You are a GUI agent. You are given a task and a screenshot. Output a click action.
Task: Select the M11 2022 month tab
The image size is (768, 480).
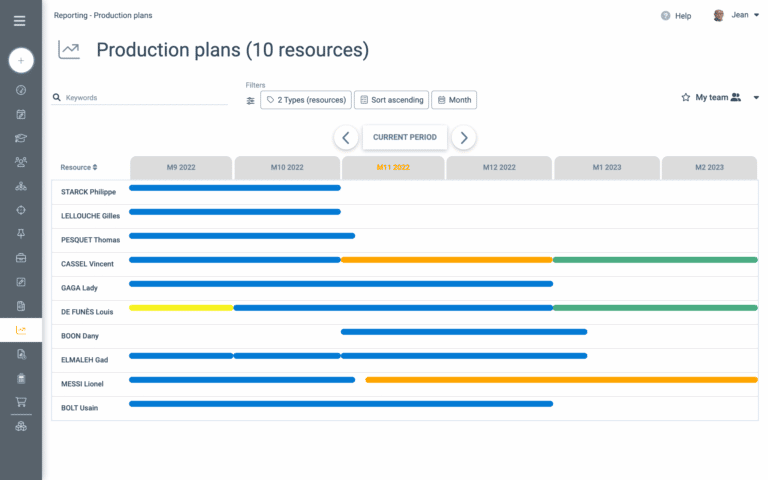pyautogui.click(x=393, y=168)
